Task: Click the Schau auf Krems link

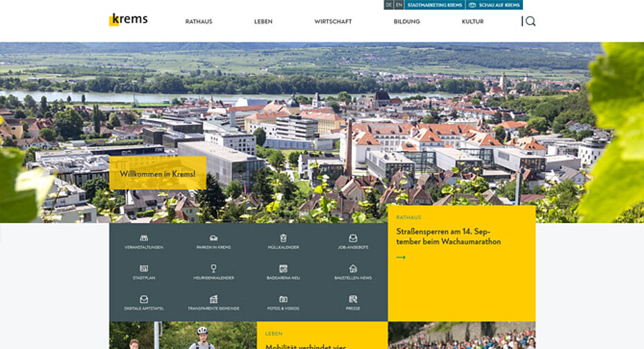Action: click(x=494, y=5)
